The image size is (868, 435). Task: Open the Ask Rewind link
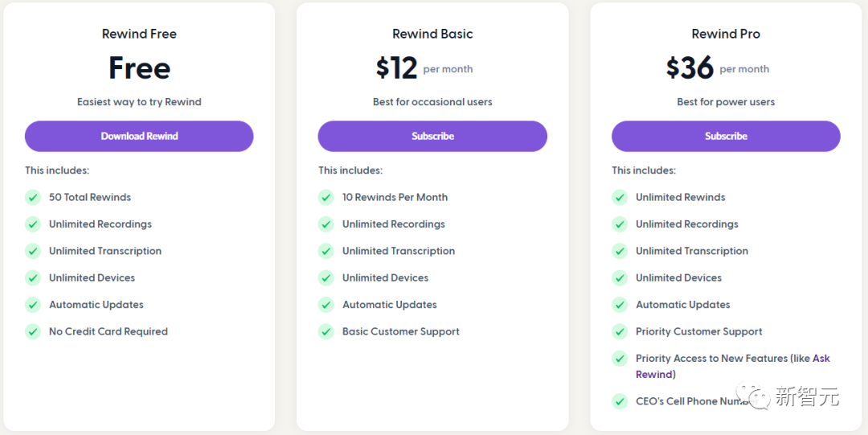click(x=733, y=367)
